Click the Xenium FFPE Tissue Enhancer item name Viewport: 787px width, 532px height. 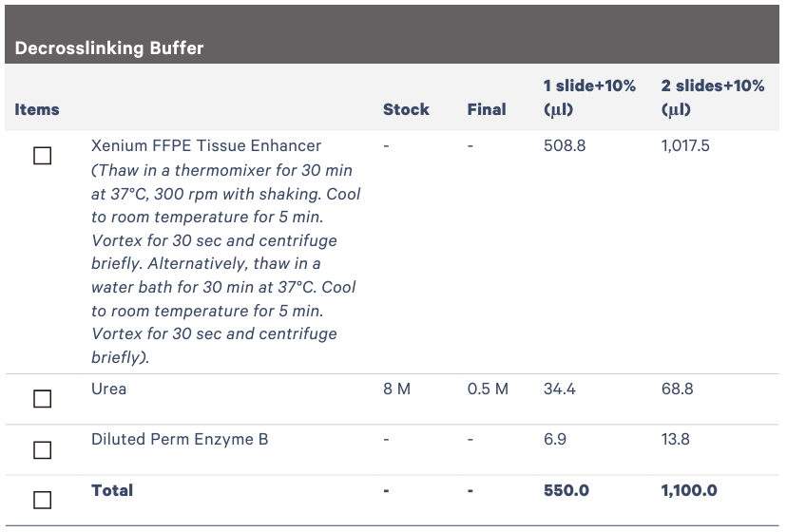[x=206, y=145]
